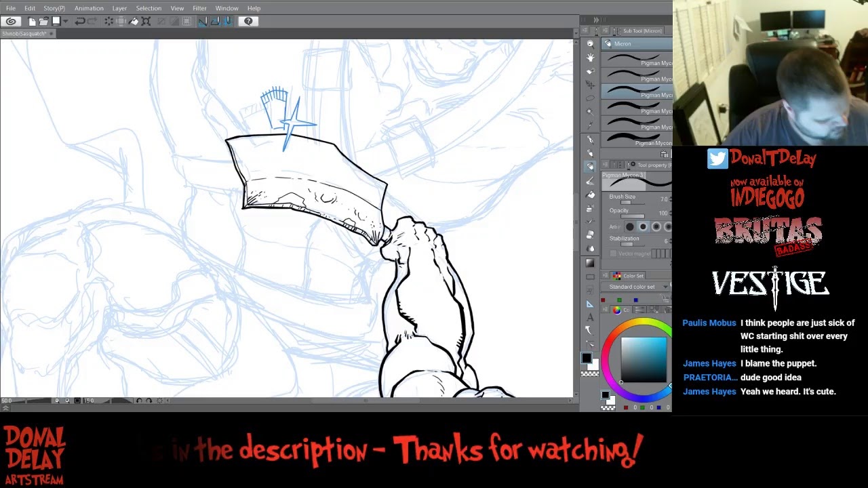Click the Undo arrow in command bar
Image resolution: width=868 pixels, height=488 pixels.
point(80,22)
